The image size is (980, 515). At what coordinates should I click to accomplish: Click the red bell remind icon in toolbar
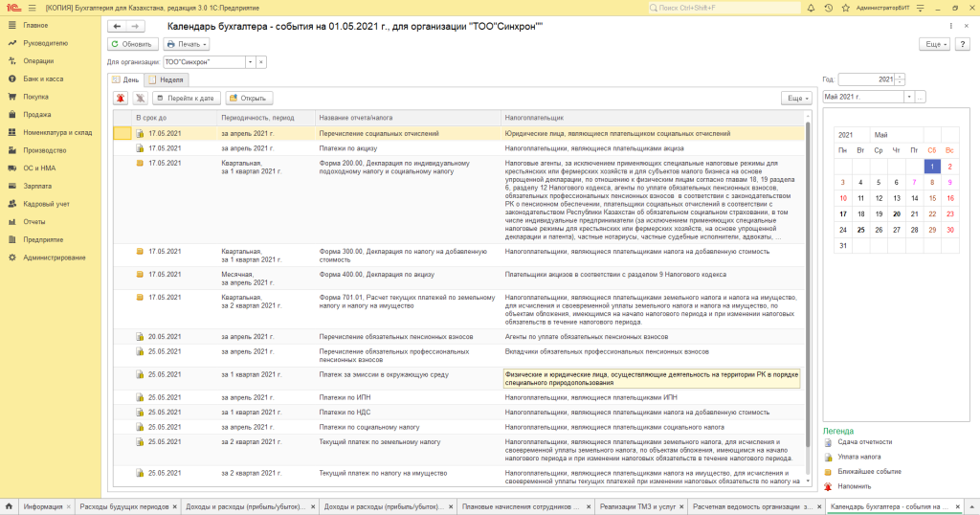tap(122, 98)
